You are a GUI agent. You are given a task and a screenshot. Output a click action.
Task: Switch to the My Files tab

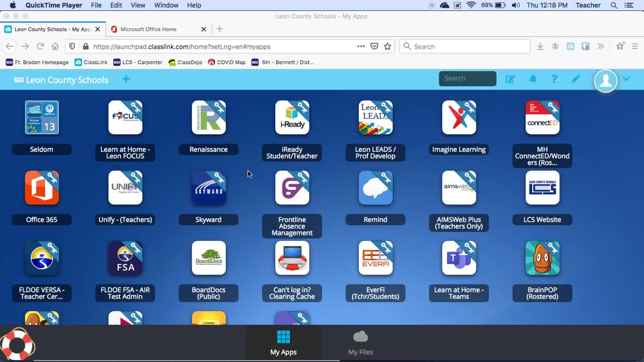(360, 343)
